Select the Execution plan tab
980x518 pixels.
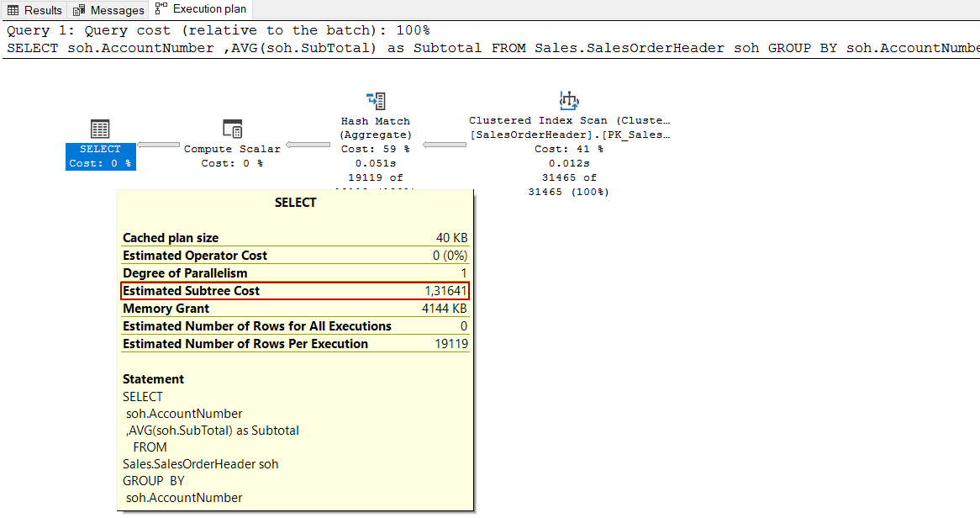click(x=201, y=8)
